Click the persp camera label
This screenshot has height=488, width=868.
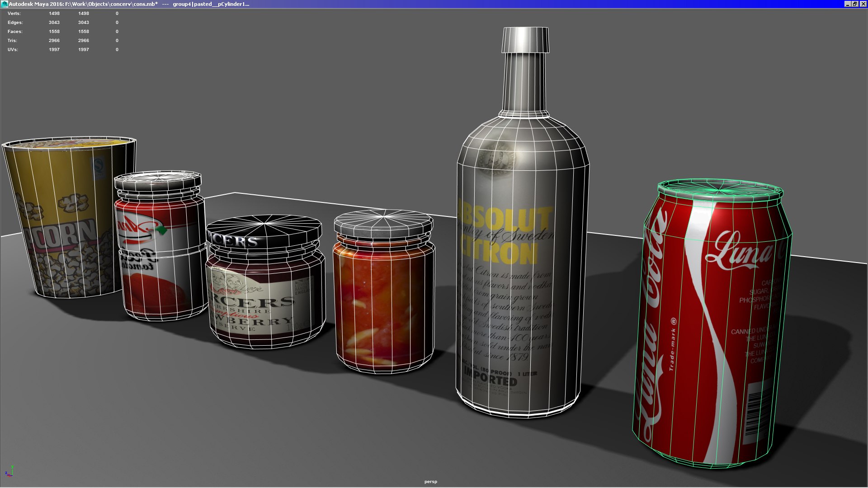point(430,482)
